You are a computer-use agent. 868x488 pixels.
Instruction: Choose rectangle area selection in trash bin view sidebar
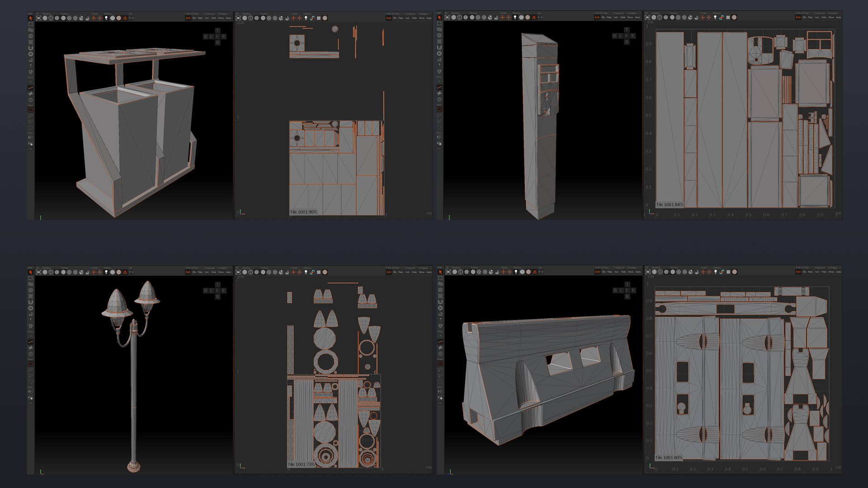point(31,109)
